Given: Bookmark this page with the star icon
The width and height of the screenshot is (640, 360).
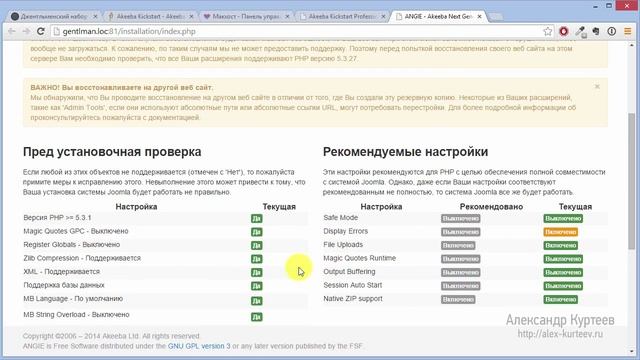Looking at the screenshot, I should point(547,31).
